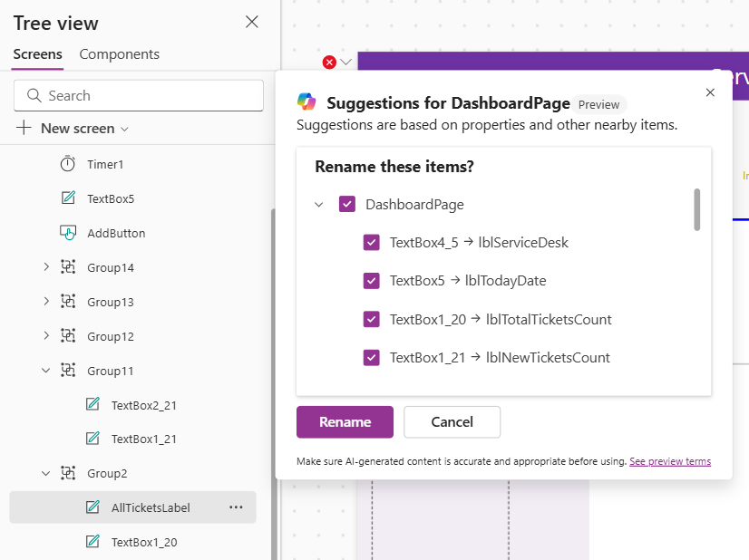This screenshot has width=749, height=560.
Task: Collapse Group11 in the tree view
Action: (x=46, y=371)
